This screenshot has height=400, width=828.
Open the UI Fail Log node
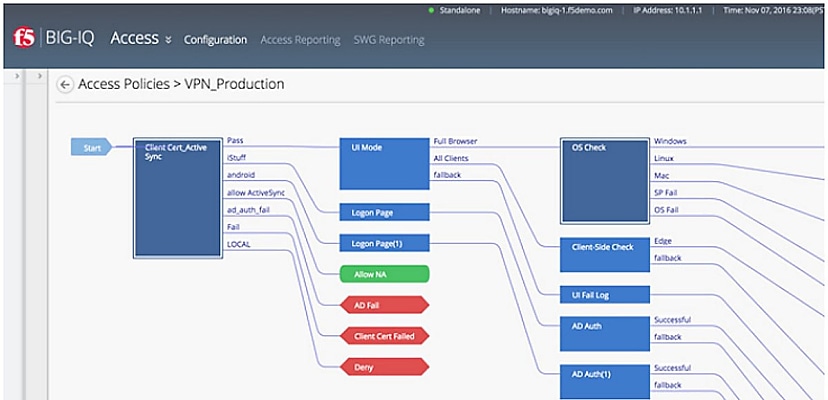(x=605, y=295)
